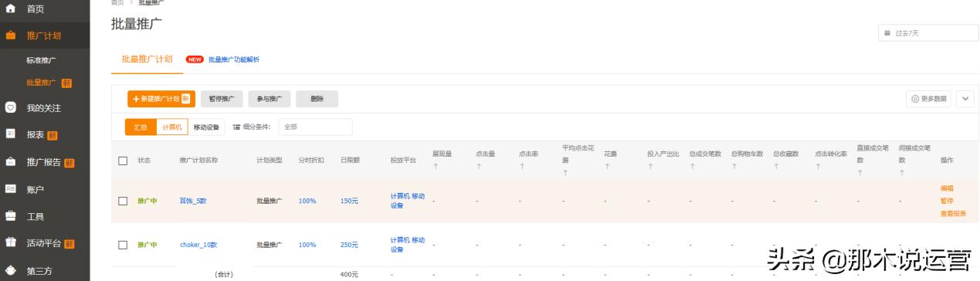
Task: Sort by 展现量 arrow
Action: (435, 166)
